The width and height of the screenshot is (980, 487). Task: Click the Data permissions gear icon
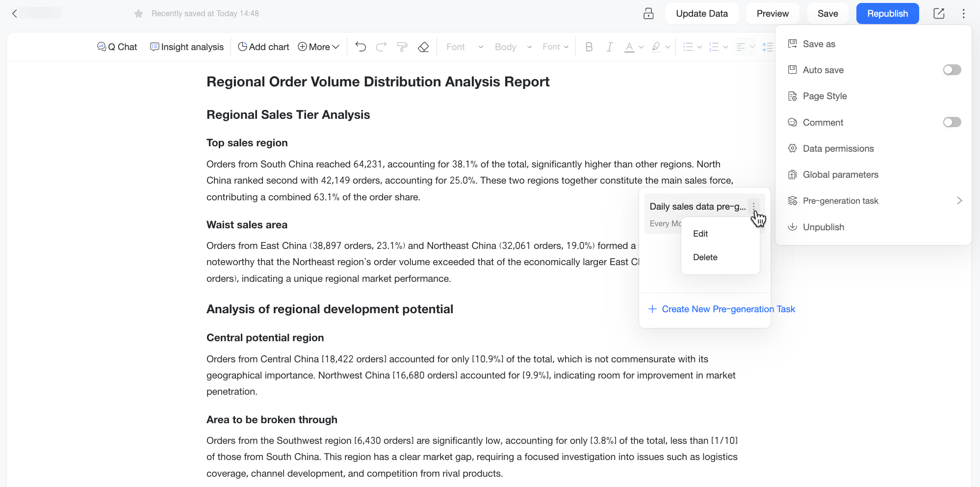[x=792, y=148]
